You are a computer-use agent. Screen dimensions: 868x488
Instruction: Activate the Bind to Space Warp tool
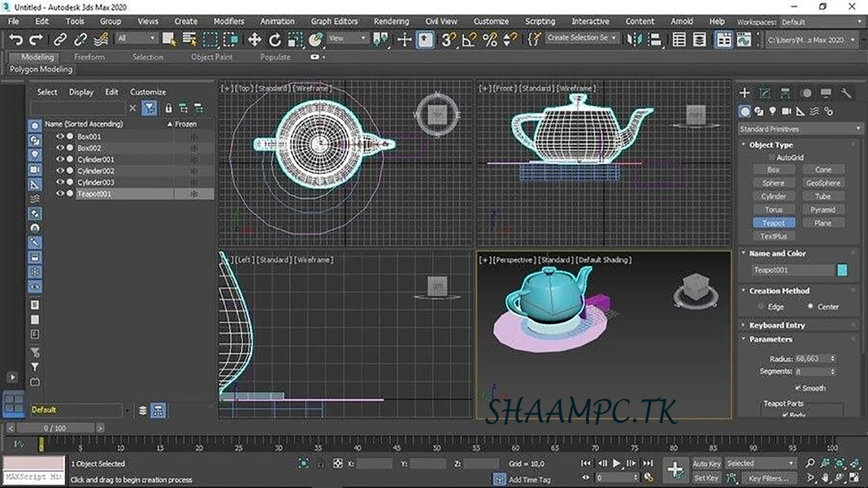coord(101,40)
